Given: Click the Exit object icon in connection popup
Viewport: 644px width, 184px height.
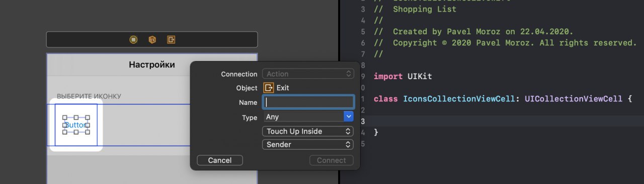Looking at the screenshot, I should point(269,88).
